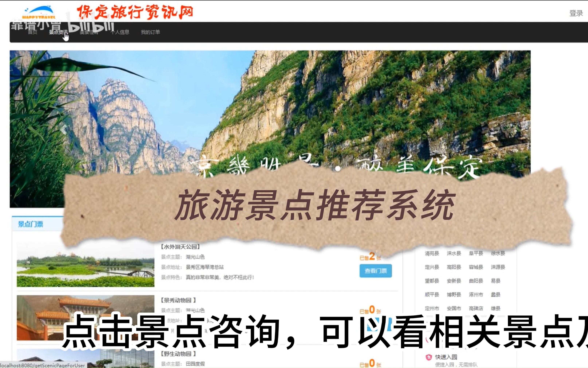
Task: Go to the 安国市 region link
Action: pyautogui.click(x=454, y=308)
